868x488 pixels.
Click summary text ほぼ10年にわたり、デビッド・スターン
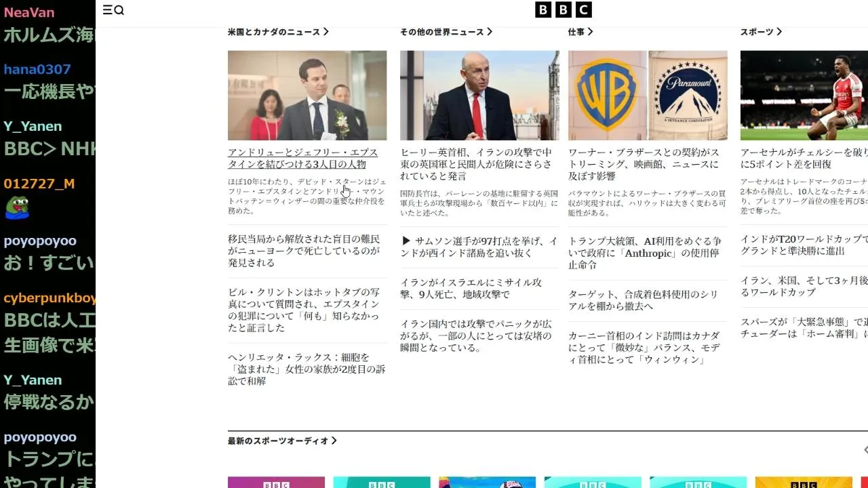tap(307, 197)
